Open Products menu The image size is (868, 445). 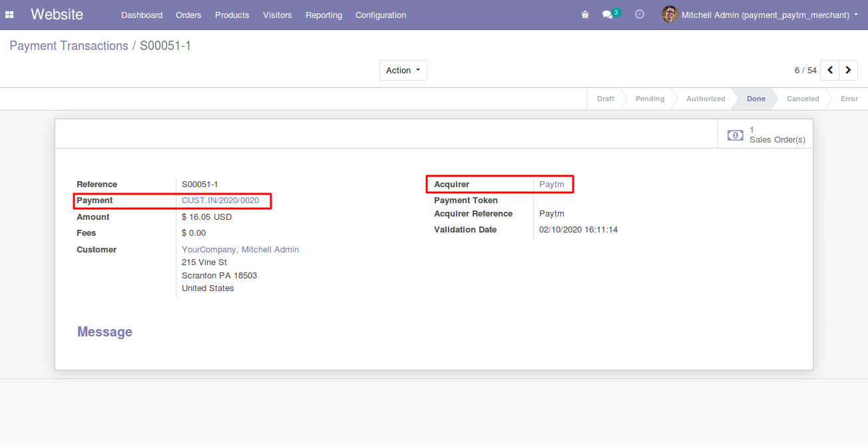(232, 15)
